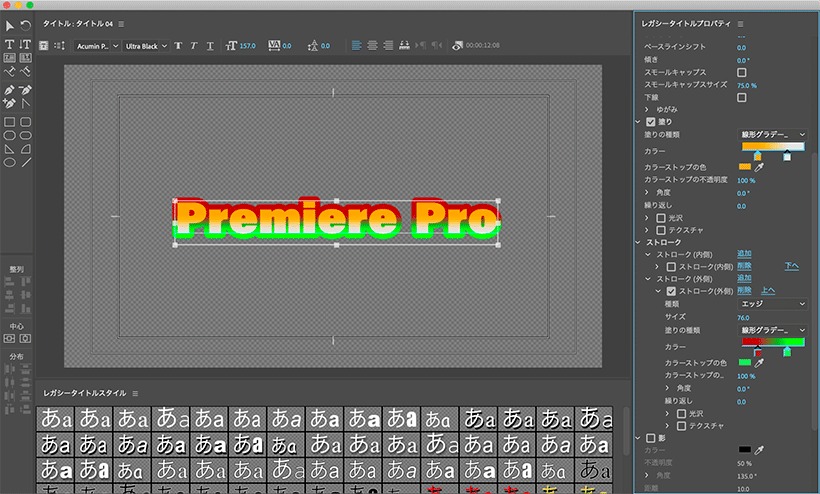
Task: Select the Selection arrow tool
Action: (x=9, y=26)
